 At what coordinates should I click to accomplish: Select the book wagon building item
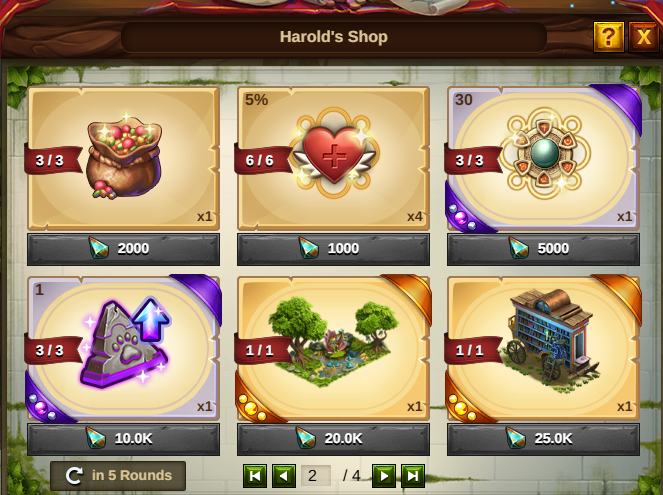[x=543, y=348]
